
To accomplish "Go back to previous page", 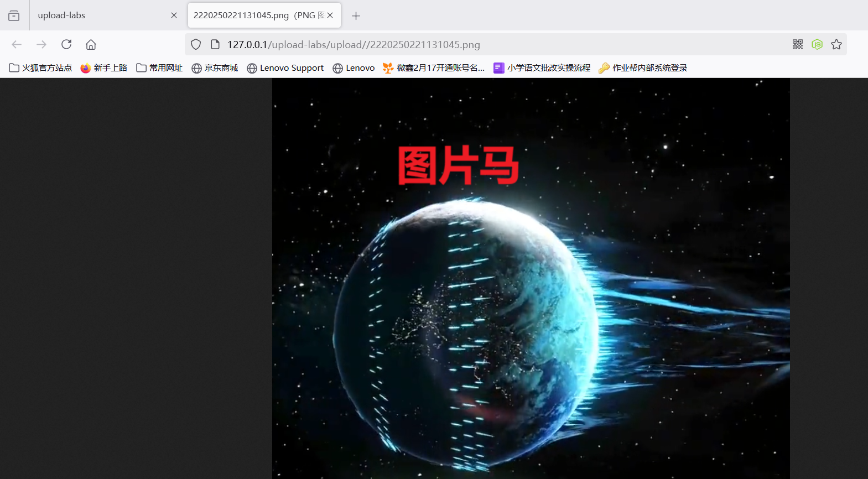I will click(17, 44).
